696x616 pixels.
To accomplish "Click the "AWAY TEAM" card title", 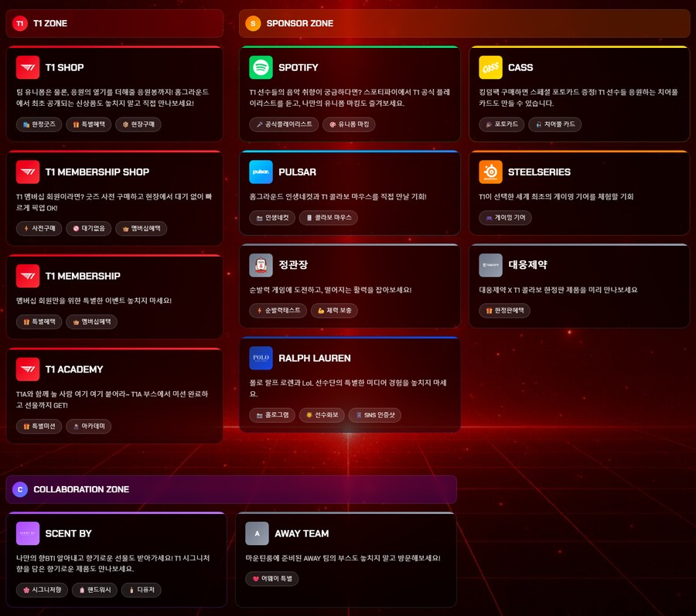I will click(302, 533).
